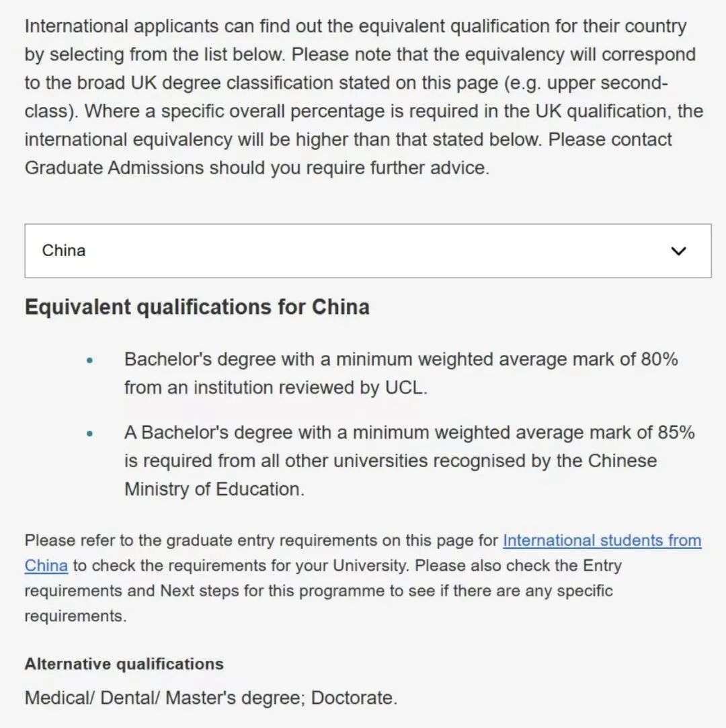Click the 'Equivalent qualifications for China' heading
The height and width of the screenshot is (728, 726).
click(197, 307)
